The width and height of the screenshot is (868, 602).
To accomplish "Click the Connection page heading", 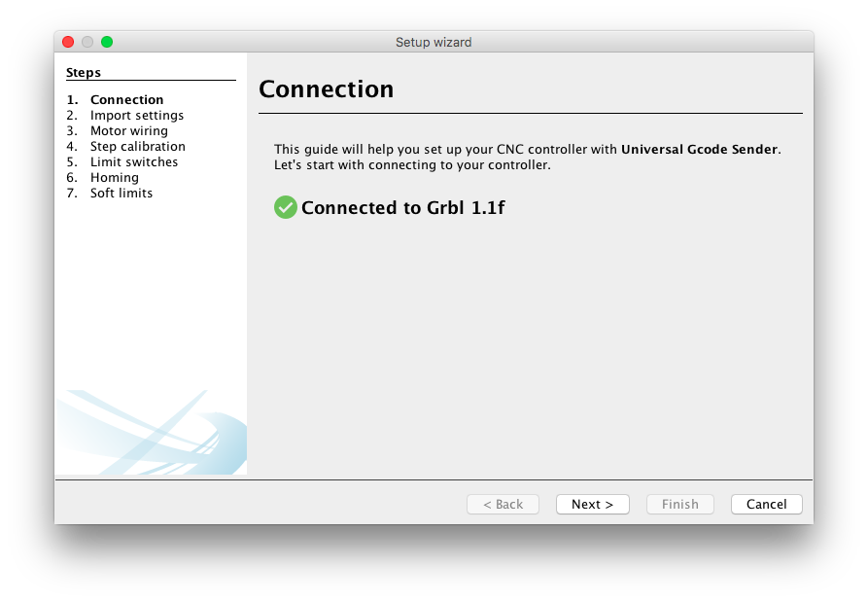I will pos(326,89).
